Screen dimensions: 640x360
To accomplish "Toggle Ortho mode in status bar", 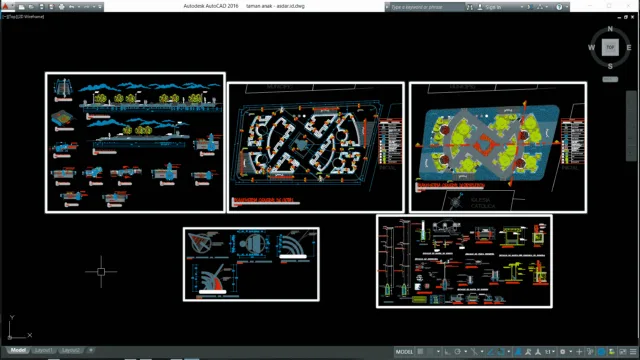I will 448,352.
